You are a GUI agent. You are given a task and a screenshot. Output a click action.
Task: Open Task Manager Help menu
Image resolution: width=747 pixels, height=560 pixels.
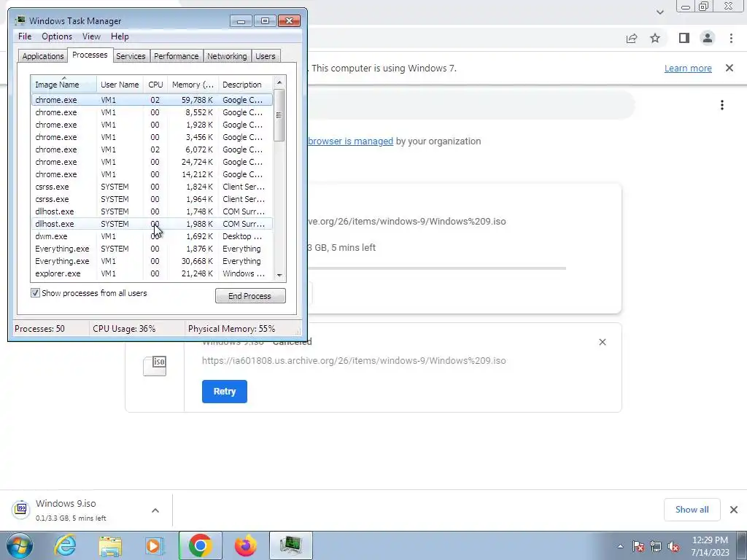coord(120,36)
